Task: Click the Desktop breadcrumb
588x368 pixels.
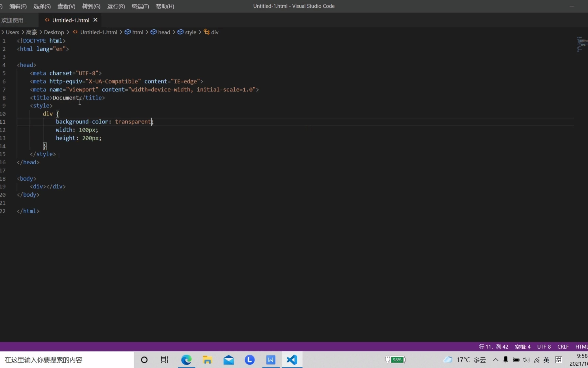Action: tap(54, 32)
